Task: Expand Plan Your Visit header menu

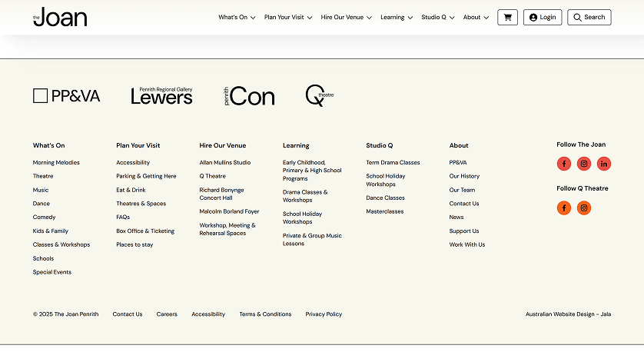Action: click(288, 17)
